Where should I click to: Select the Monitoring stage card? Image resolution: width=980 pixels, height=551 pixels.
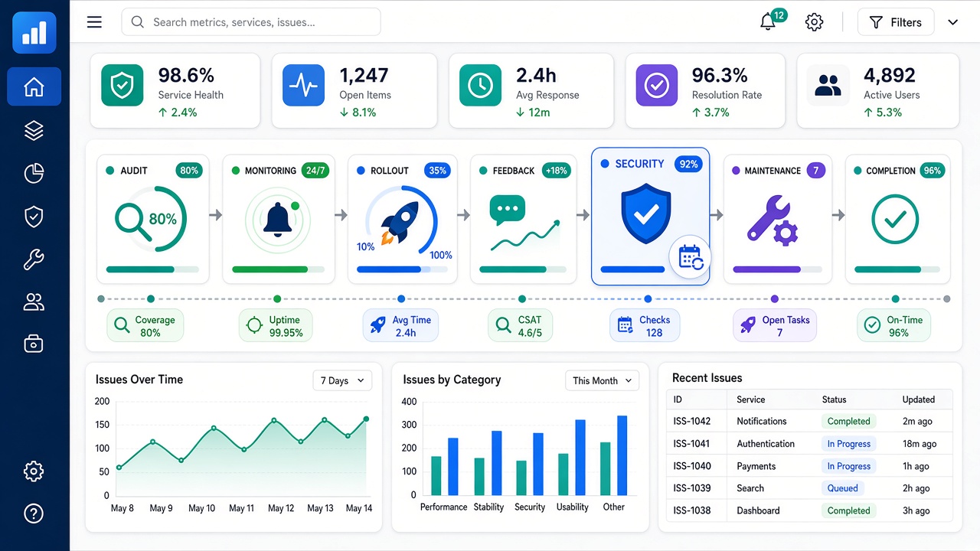[x=278, y=219]
